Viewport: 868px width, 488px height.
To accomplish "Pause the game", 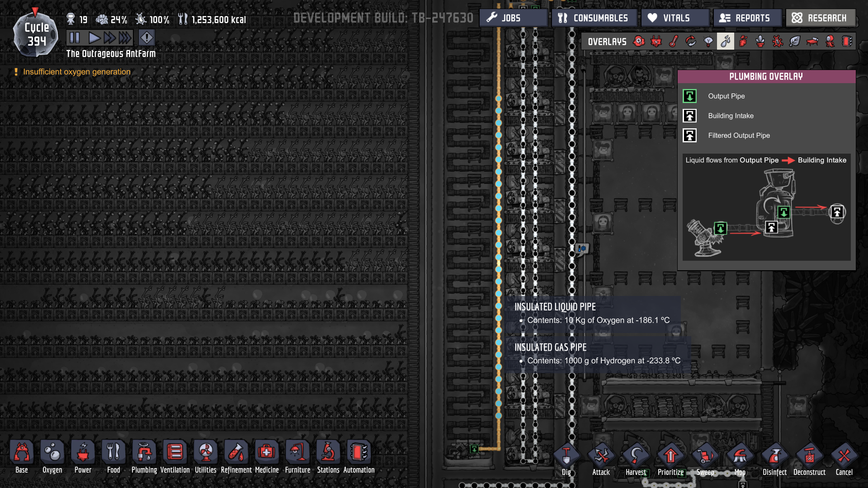I will pyautogui.click(x=75, y=38).
